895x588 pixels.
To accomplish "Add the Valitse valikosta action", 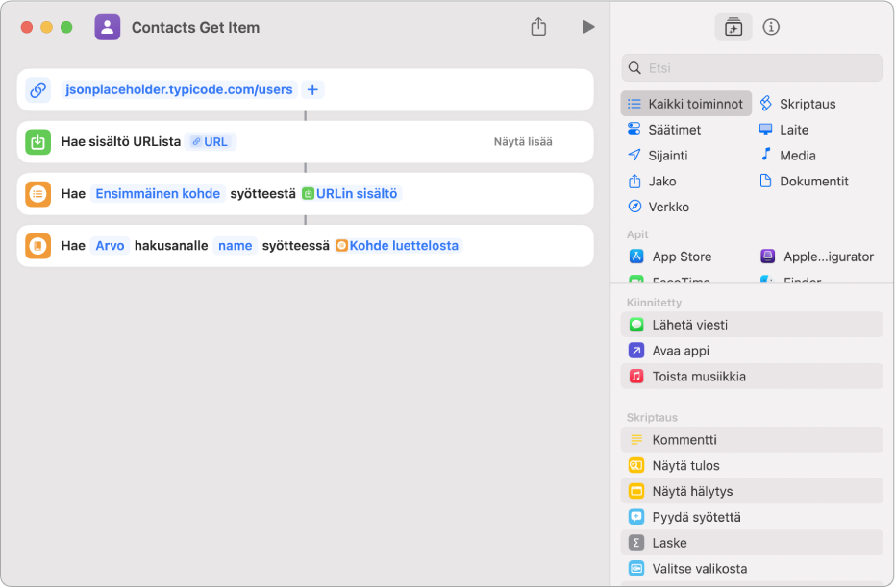I will click(752, 569).
